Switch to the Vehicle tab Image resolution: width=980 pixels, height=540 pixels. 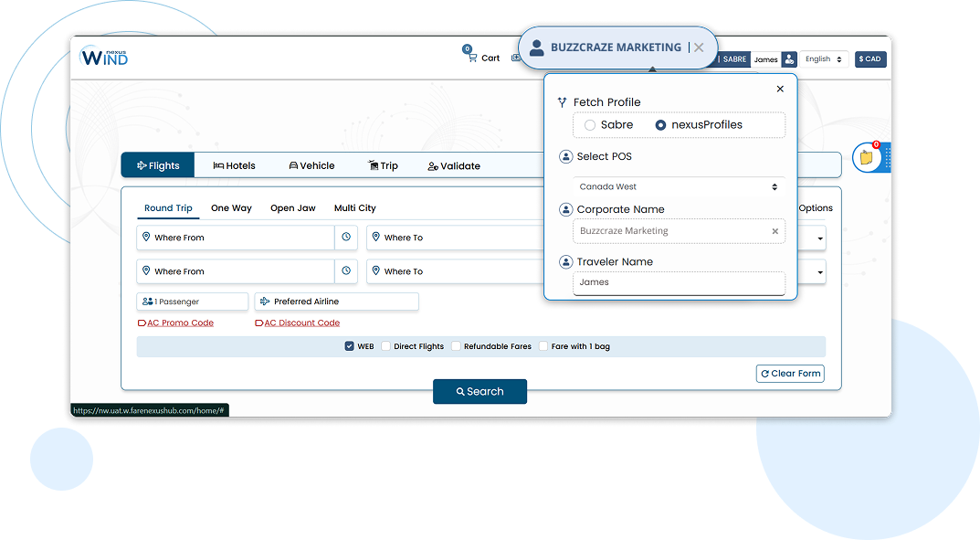click(311, 165)
